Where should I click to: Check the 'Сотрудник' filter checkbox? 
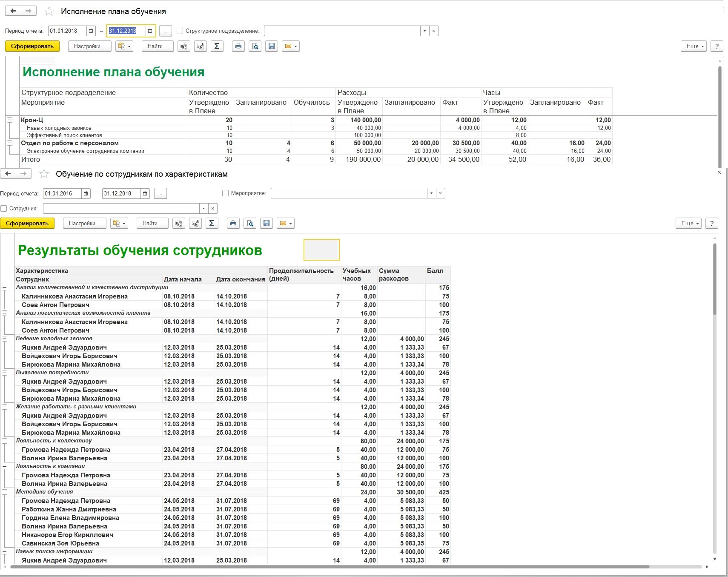coord(4,209)
